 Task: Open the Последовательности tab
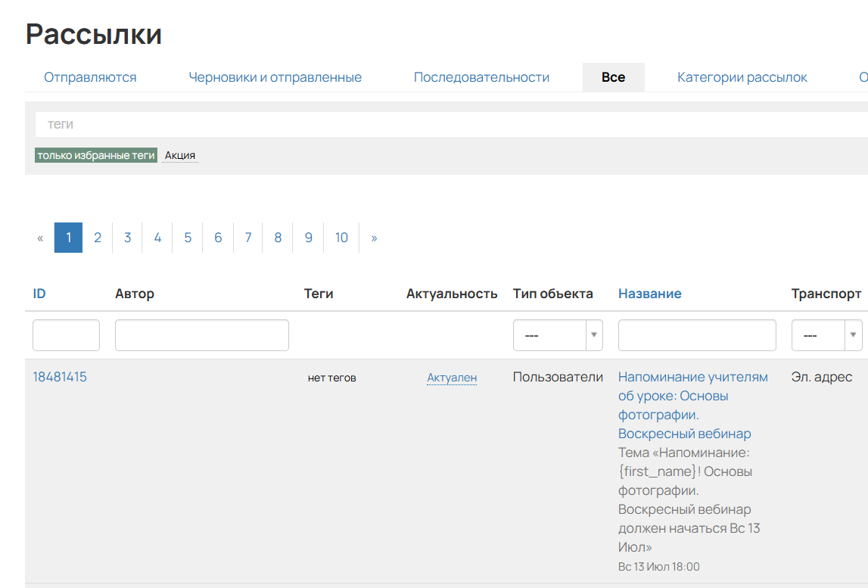click(x=481, y=77)
